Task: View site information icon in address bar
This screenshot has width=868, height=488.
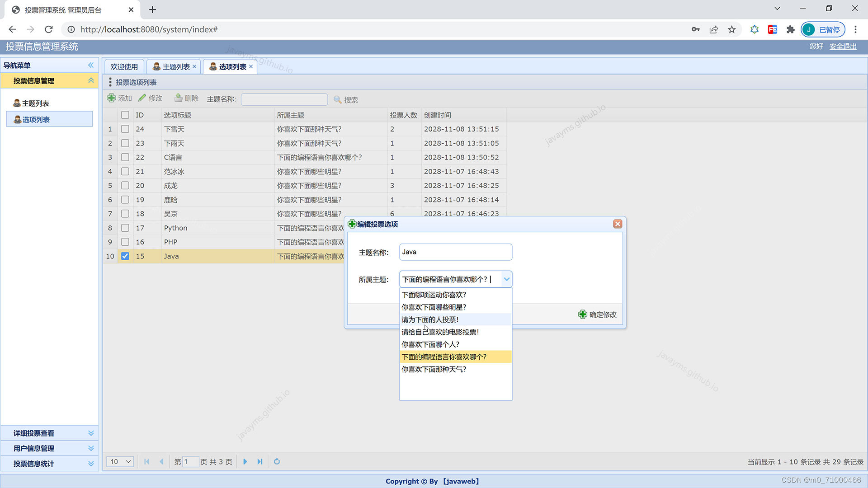Action: point(71,29)
